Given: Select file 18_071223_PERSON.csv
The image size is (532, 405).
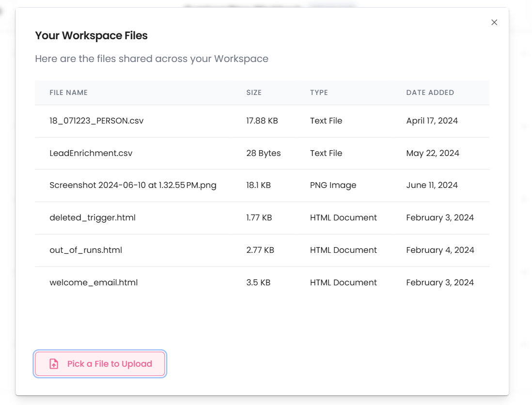Looking at the screenshot, I should 96,121.
